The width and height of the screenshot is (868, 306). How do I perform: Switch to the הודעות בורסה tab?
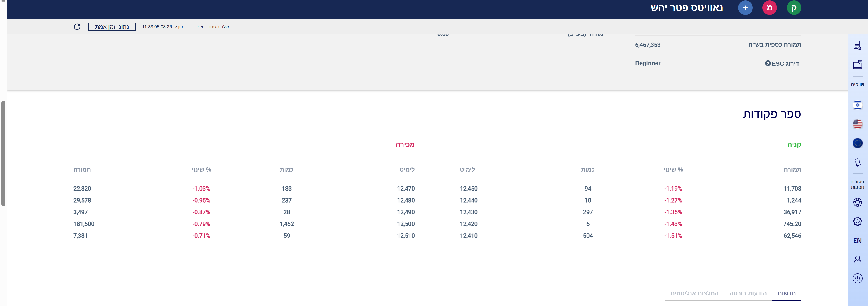click(x=748, y=293)
